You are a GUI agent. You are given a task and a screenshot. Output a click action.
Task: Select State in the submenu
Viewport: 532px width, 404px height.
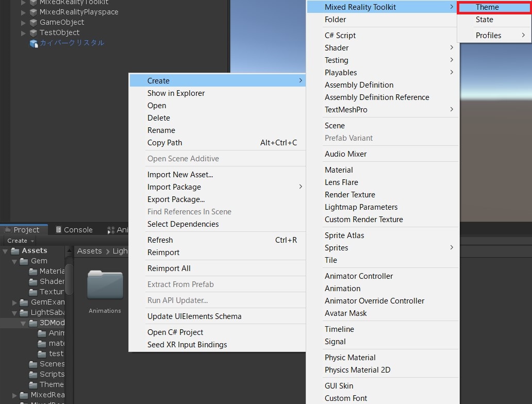(x=494, y=20)
